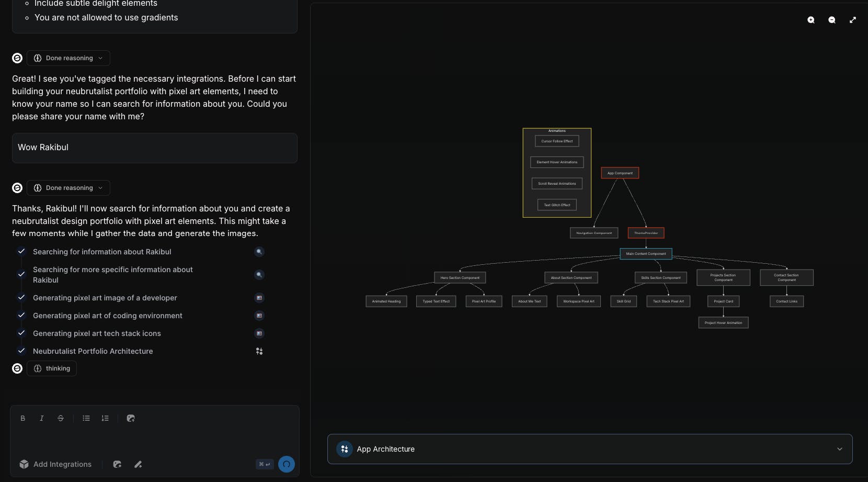Click the thinking status pill
Screen dimensions: 868x482
point(52,368)
